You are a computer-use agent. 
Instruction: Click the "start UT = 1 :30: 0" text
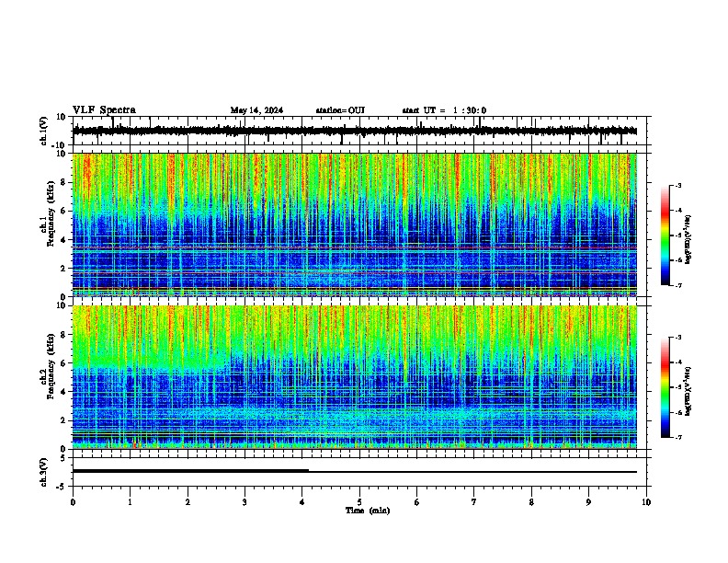click(x=444, y=110)
